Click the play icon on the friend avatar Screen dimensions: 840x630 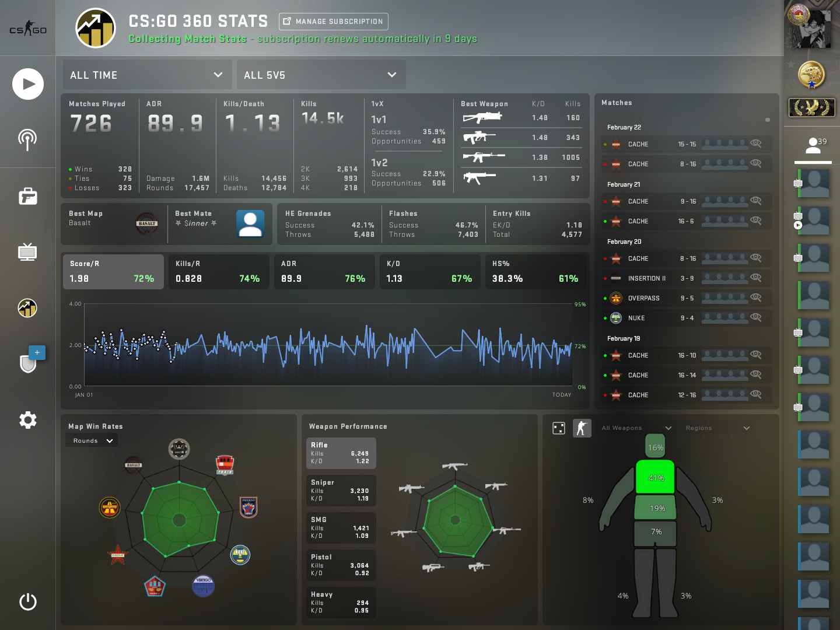[798, 225]
